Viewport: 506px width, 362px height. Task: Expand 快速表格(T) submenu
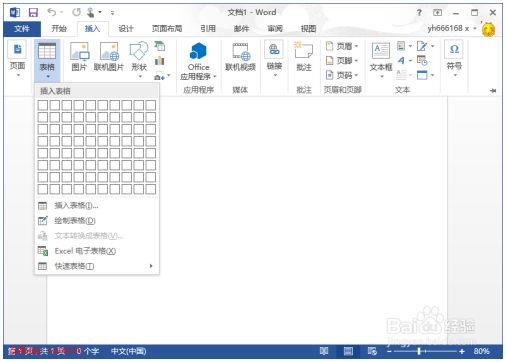pyautogui.click(x=97, y=266)
